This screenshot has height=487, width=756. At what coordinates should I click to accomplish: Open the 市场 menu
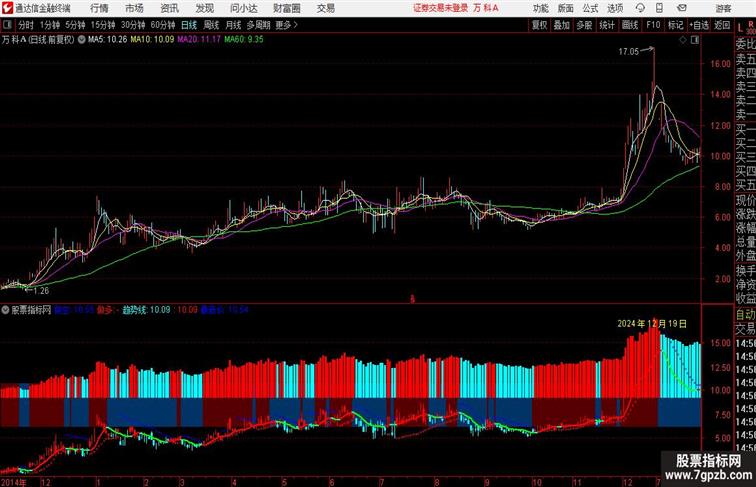134,8
